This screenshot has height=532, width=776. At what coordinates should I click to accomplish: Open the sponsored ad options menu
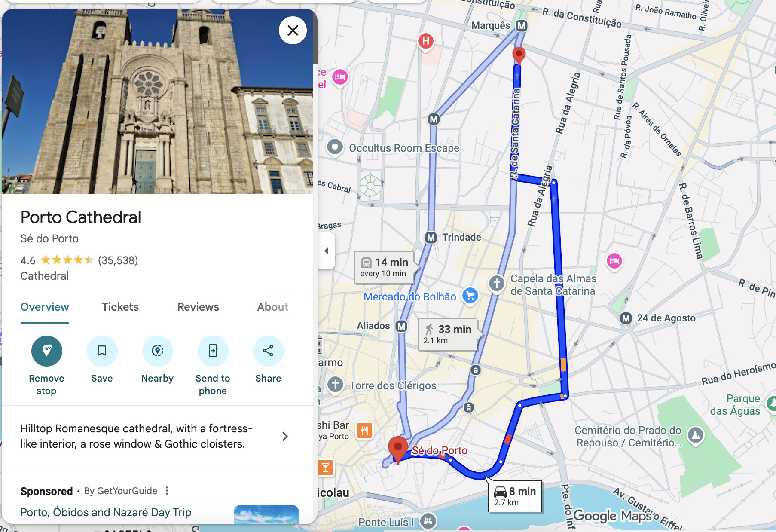pyautogui.click(x=167, y=491)
